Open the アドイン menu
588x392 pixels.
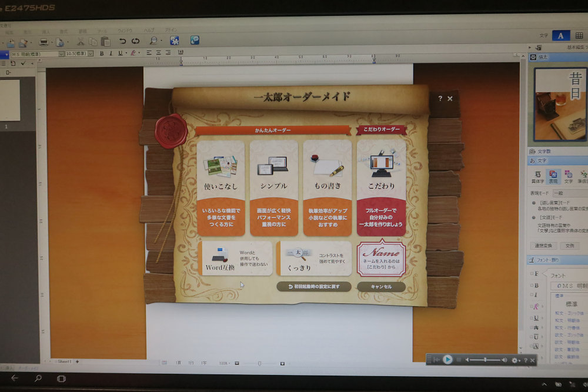click(171, 30)
